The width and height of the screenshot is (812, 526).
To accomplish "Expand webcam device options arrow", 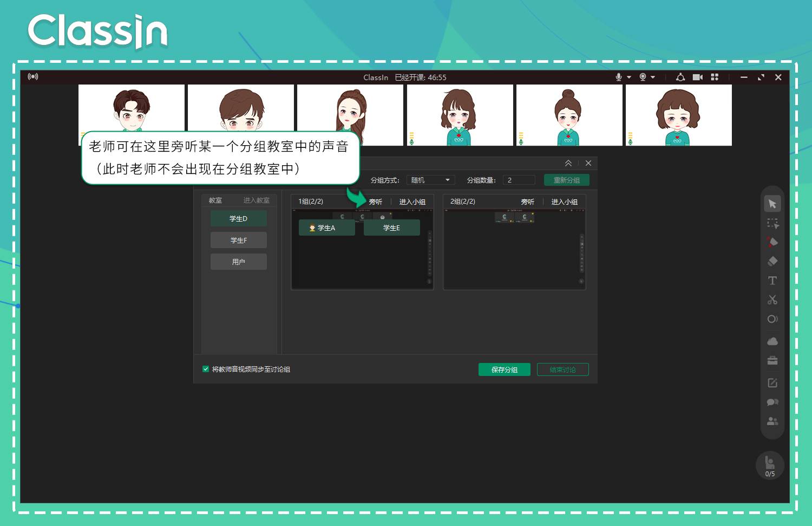I will click(653, 77).
